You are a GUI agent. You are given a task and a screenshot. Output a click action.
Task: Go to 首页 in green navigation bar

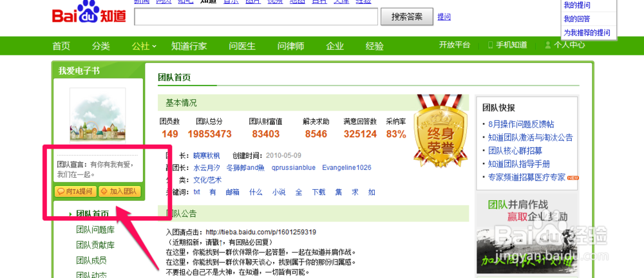pyautogui.click(x=61, y=46)
